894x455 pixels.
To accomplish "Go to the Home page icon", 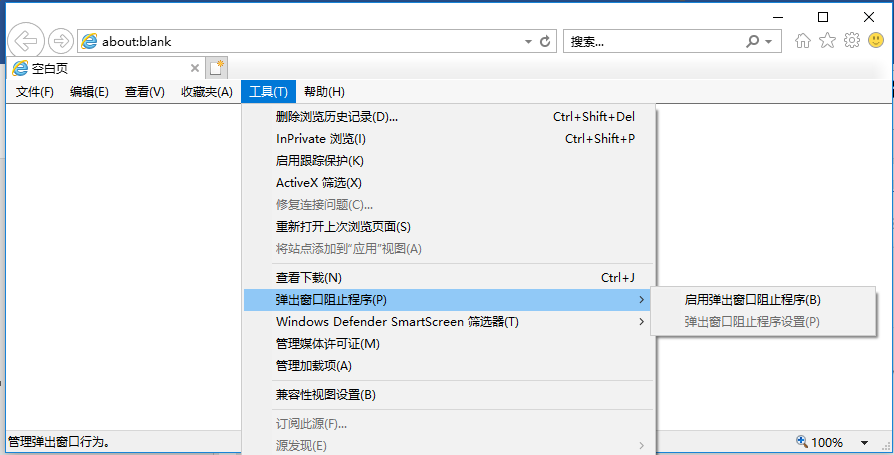I will [x=803, y=40].
